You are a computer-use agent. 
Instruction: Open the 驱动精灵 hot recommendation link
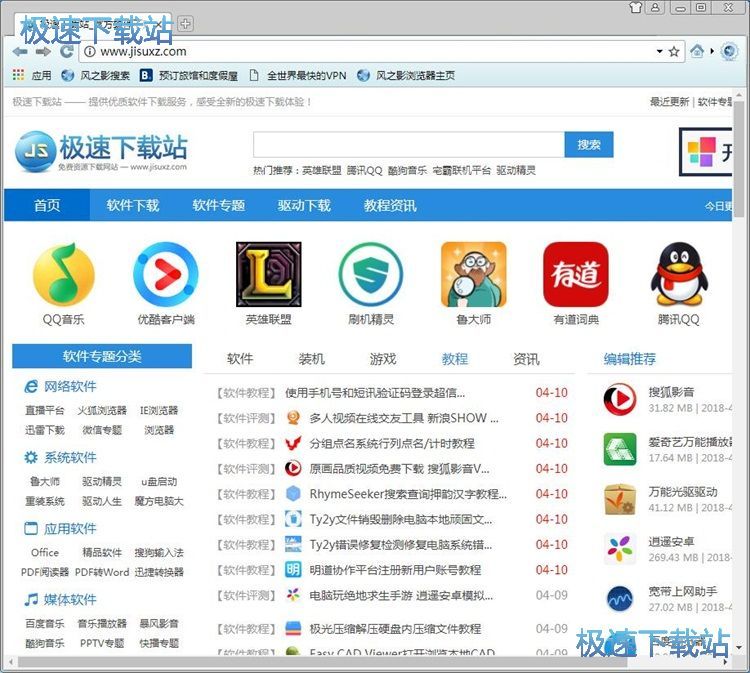516,171
